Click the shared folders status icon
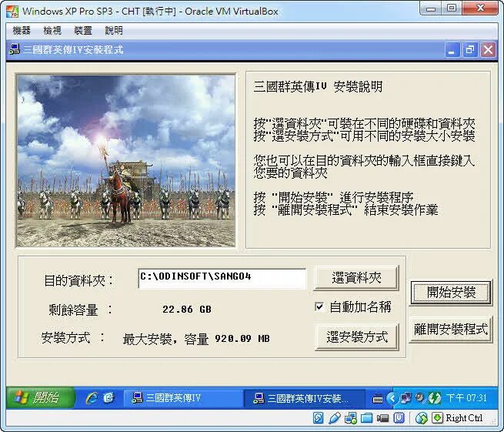 tap(366, 418)
